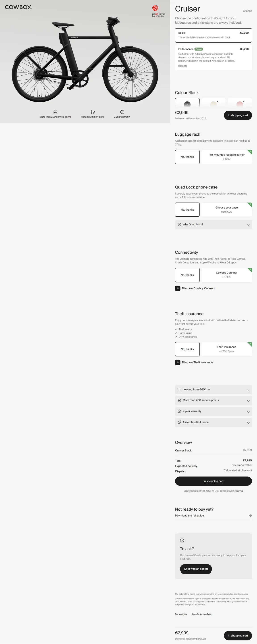This screenshot has width=257, height=644.
Task: Open the 'More info' link under Performance
Action: 182,66
